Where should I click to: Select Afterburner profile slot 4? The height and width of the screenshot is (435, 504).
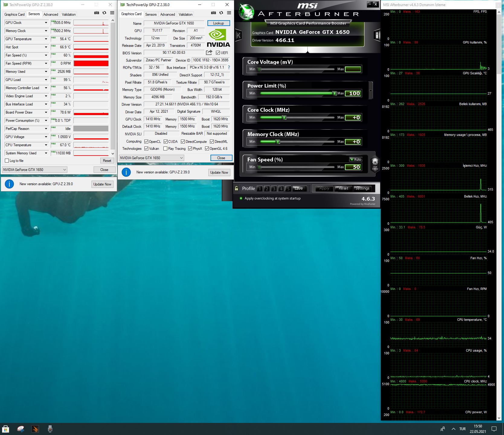tap(281, 188)
